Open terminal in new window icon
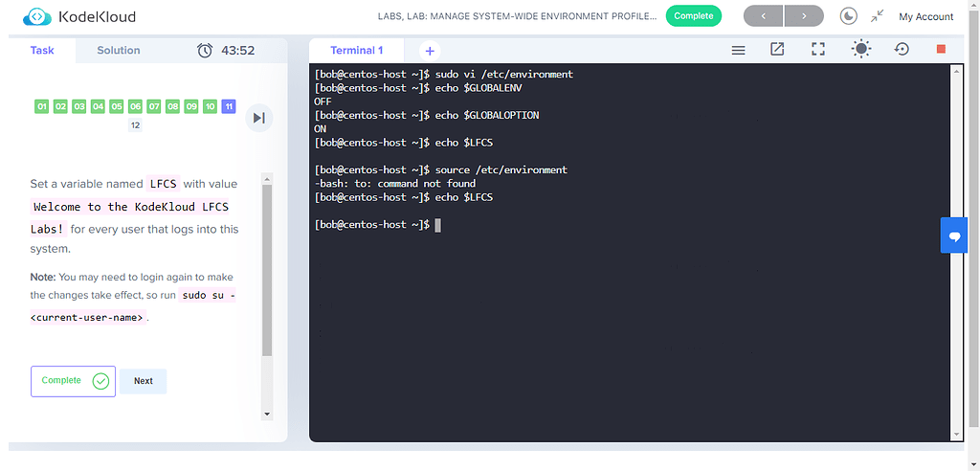The image size is (980, 471). coord(777,50)
